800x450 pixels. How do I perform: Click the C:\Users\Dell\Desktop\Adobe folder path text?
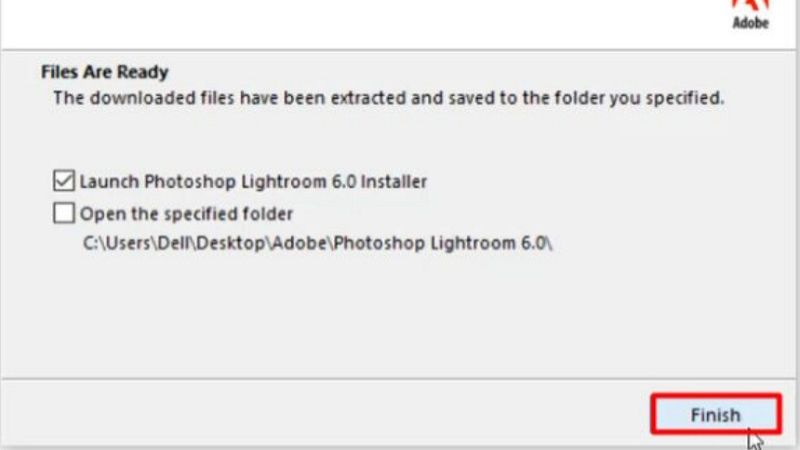(318, 242)
